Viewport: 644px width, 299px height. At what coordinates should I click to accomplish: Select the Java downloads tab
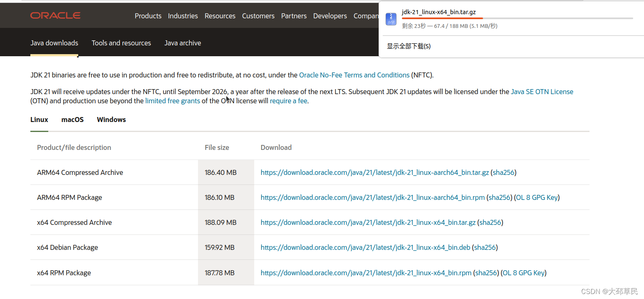click(54, 43)
